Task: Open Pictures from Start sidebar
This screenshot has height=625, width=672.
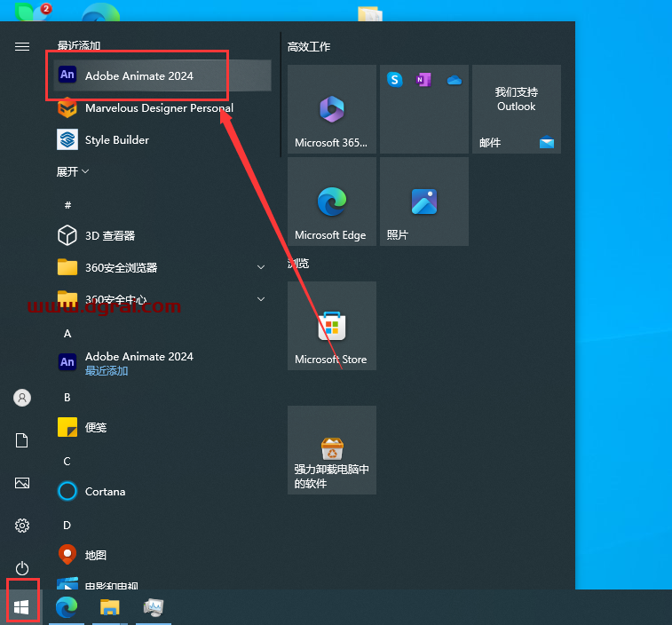Action: pyautogui.click(x=22, y=483)
